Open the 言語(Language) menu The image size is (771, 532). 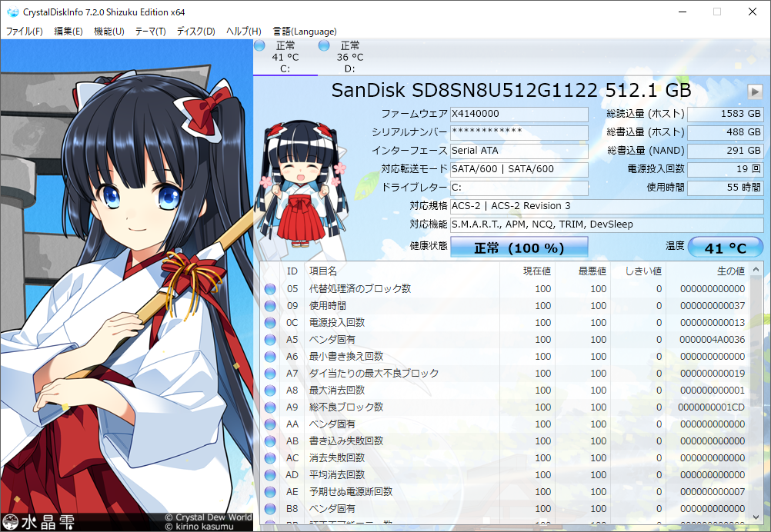(305, 32)
